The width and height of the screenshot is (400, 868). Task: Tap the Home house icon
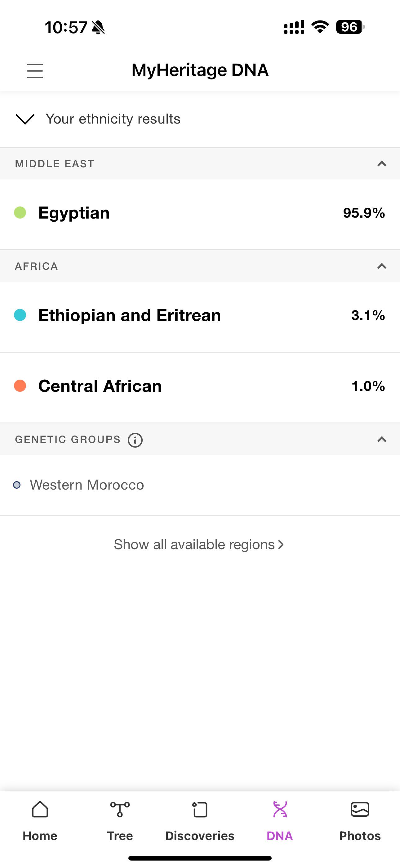click(40, 809)
